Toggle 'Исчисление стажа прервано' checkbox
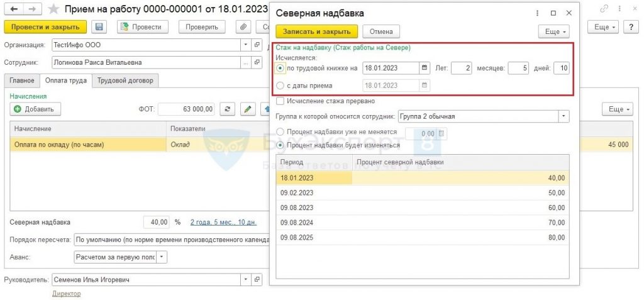This screenshot has height=300, width=644. tap(280, 101)
